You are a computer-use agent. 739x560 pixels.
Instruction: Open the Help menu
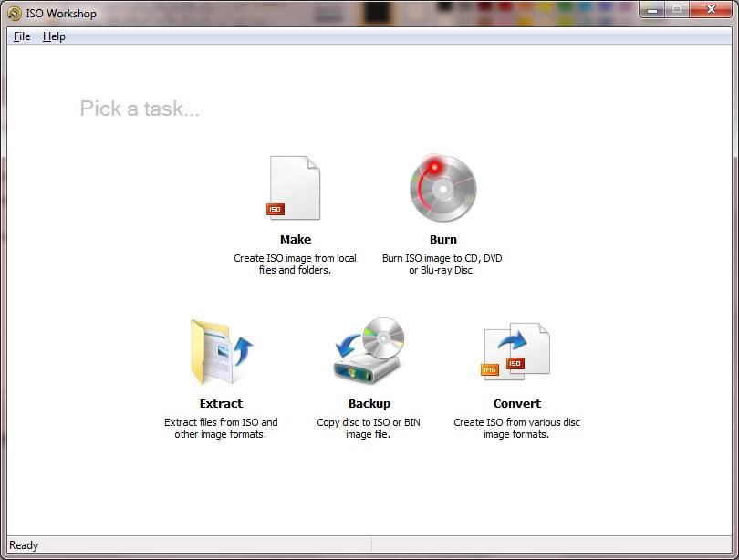[53, 36]
